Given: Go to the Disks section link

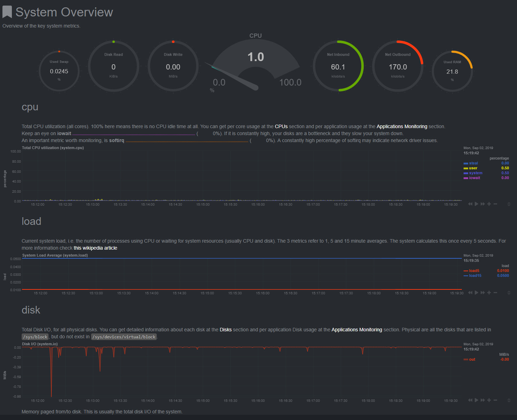Looking at the screenshot, I should point(226,330).
